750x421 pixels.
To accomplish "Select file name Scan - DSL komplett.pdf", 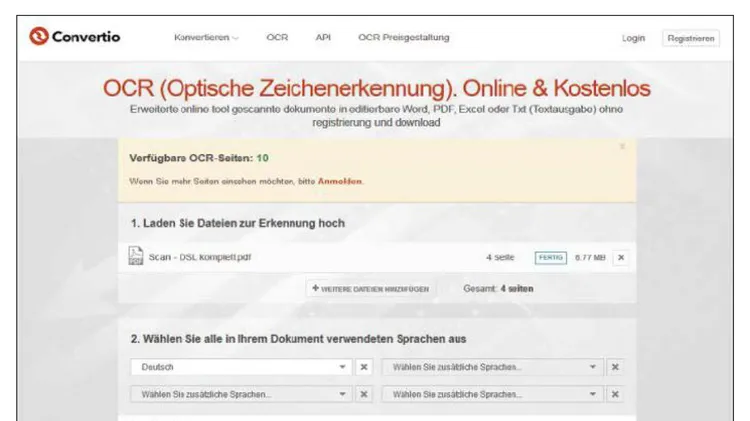I will click(x=199, y=257).
